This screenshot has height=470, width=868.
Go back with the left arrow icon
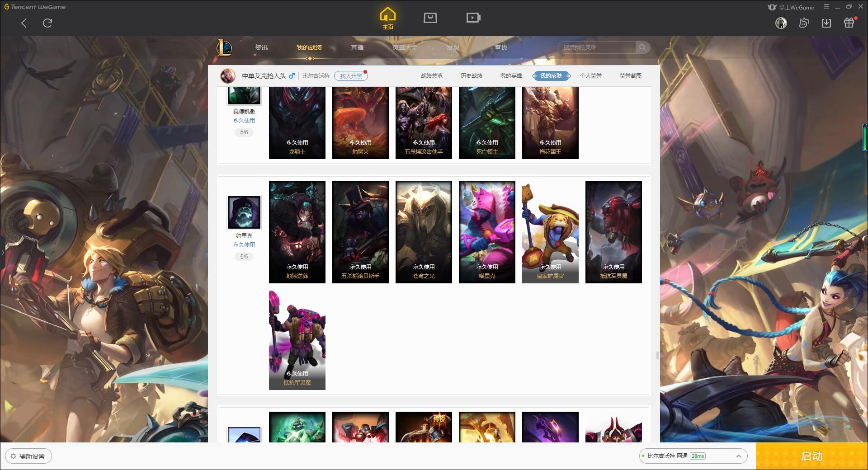coord(24,23)
